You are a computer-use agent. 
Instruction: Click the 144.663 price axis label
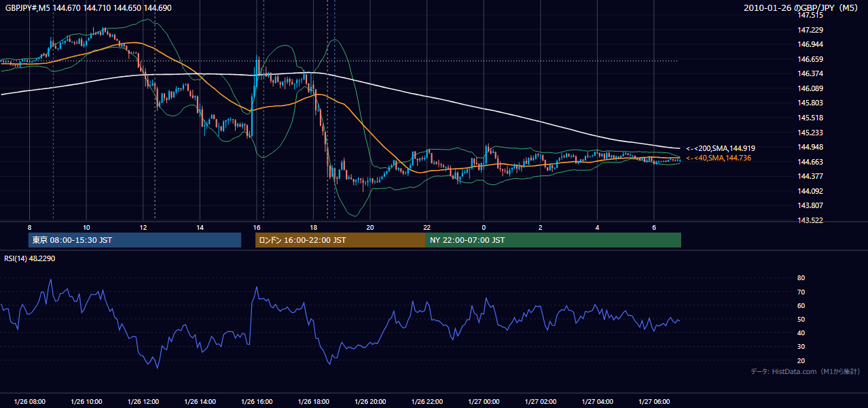(x=810, y=162)
